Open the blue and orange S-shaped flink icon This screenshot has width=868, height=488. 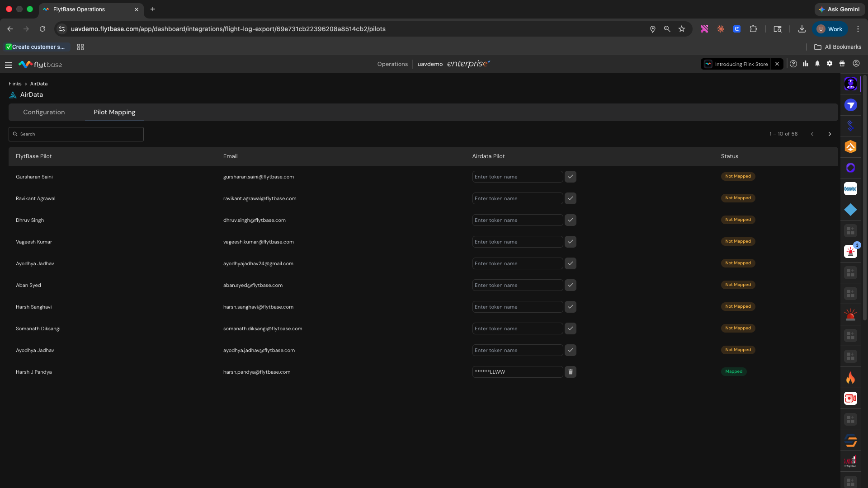pyautogui.click(x=850, y=440)
